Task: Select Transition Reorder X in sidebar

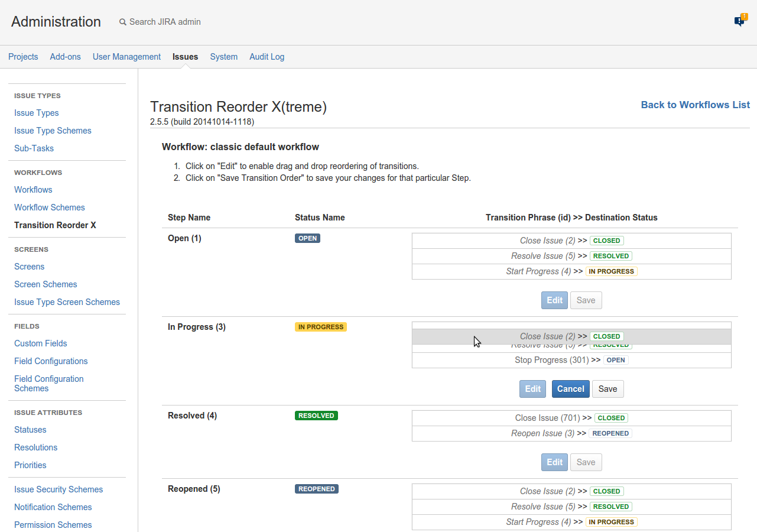Action: [x=55, y=225]
